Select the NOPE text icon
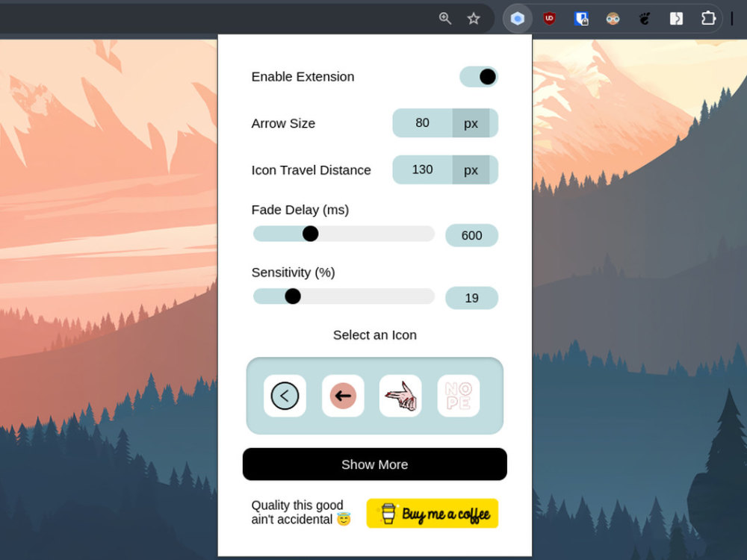 click(459, 396)
